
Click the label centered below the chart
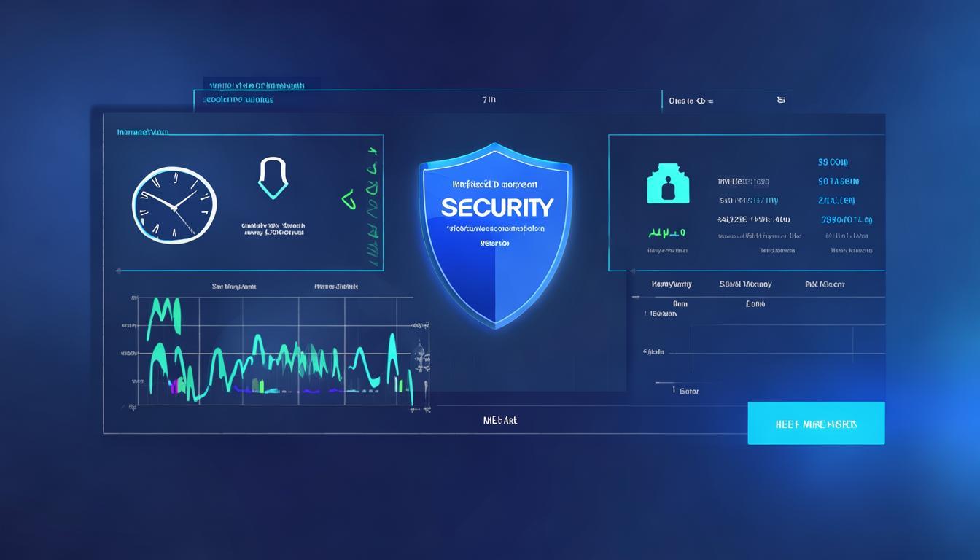[500, 421]
